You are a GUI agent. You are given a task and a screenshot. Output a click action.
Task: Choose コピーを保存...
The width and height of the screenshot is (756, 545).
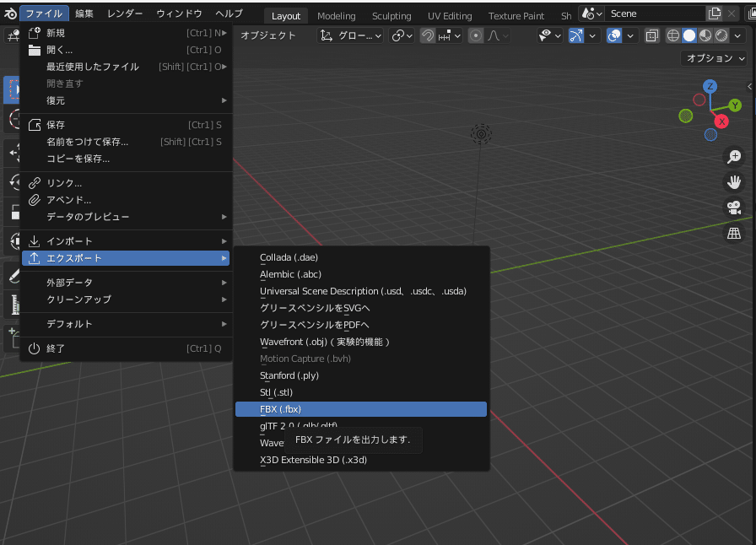[x=127, y=159]
